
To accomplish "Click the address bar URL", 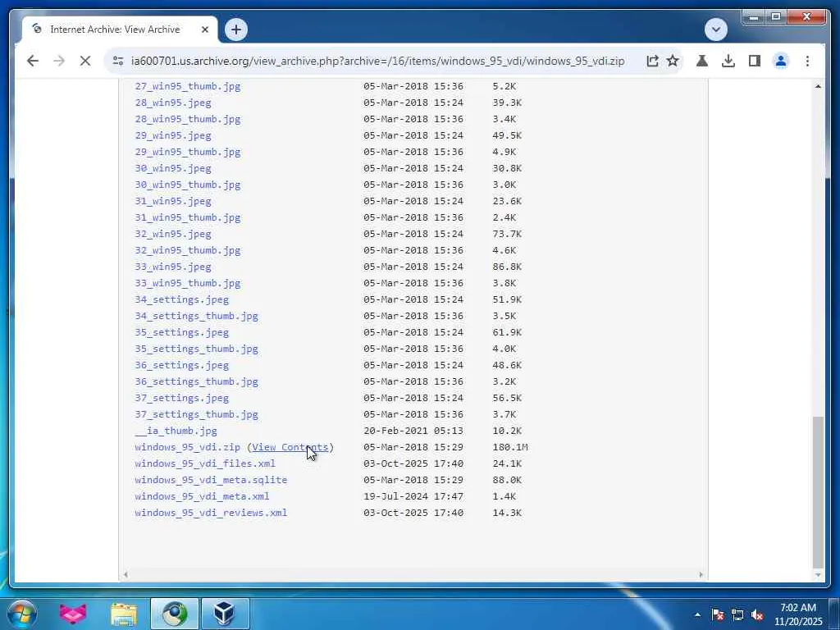I will click(377, 61).
